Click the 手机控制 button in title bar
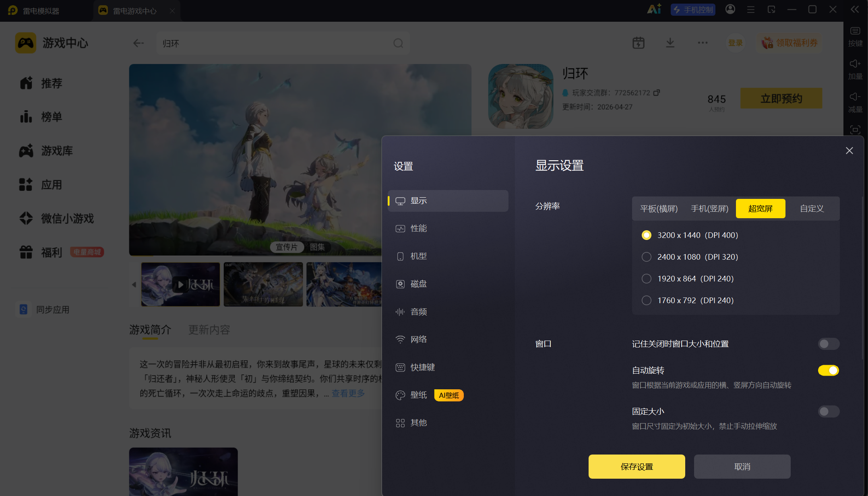Screen dimensions: 868x496 (693, 10)
